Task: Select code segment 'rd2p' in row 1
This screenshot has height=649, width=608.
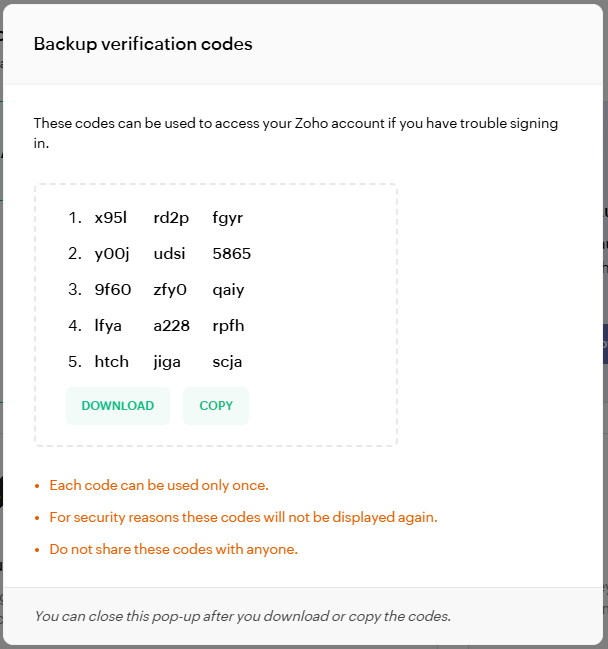Action: (x=171, y=218)
